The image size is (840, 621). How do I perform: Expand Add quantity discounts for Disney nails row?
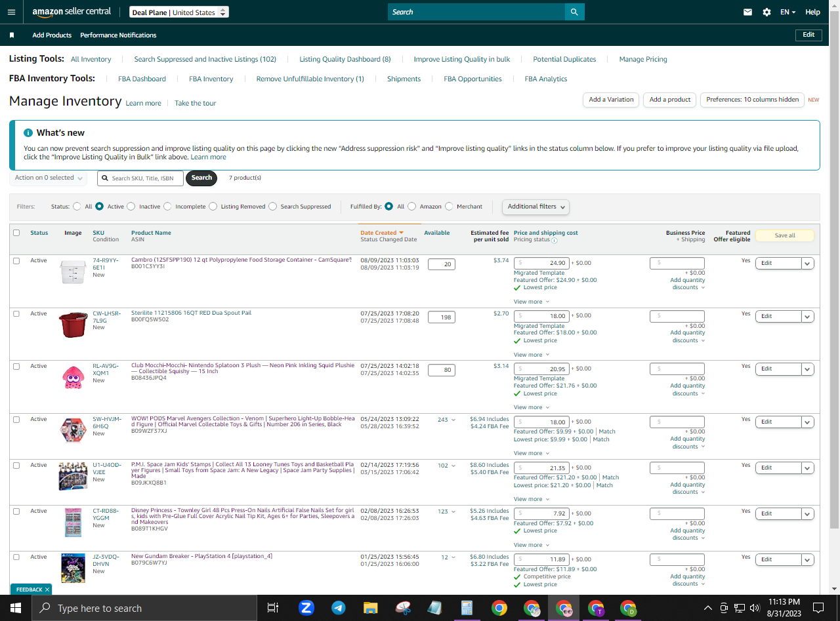point(688,534)
